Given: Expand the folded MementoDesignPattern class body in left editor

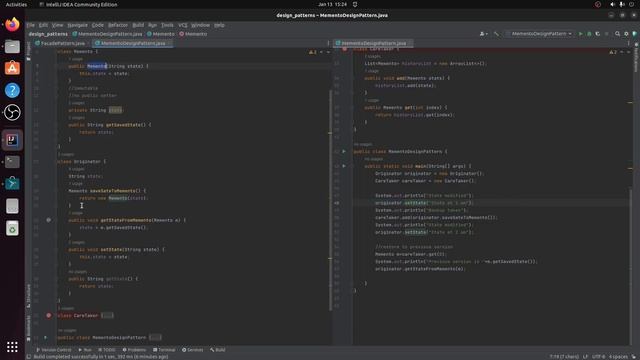Looking at the screenshot, I should (x=155, y=338).
